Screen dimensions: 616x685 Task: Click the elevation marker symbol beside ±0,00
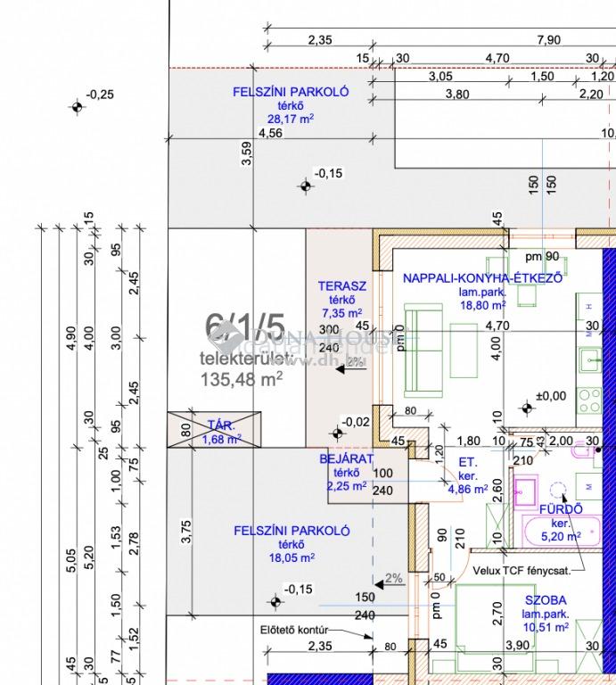point(527,408)
